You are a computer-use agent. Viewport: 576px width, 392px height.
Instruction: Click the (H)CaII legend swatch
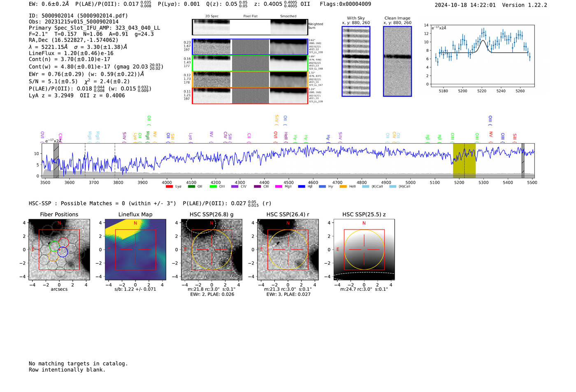(393, 187)
